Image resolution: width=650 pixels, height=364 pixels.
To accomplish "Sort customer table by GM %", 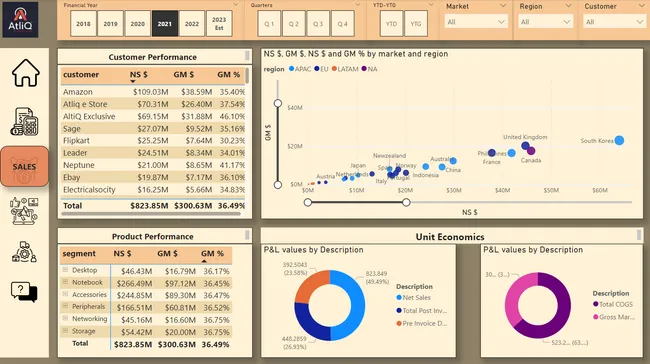I will [228, 75].
